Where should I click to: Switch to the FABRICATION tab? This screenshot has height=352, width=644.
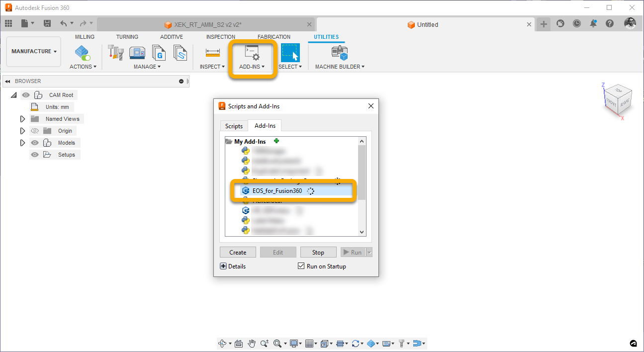(274, 37)
